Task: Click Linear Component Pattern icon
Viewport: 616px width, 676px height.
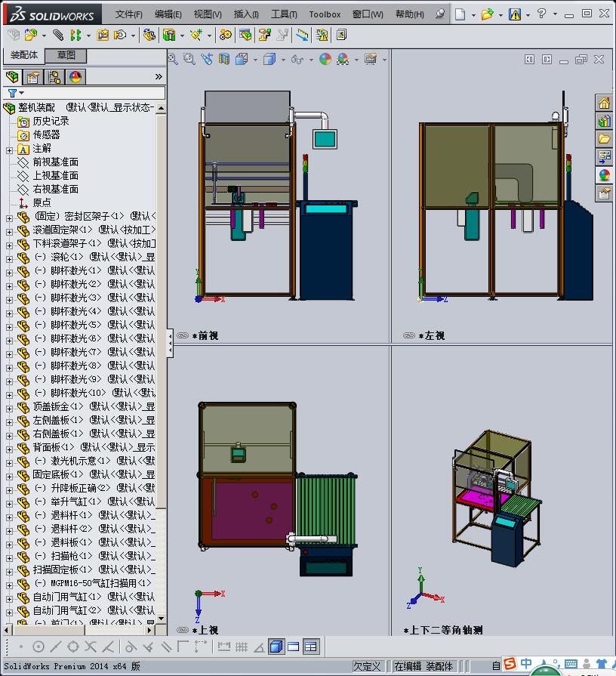Action: pyautogui.click(x=75, y=35)
